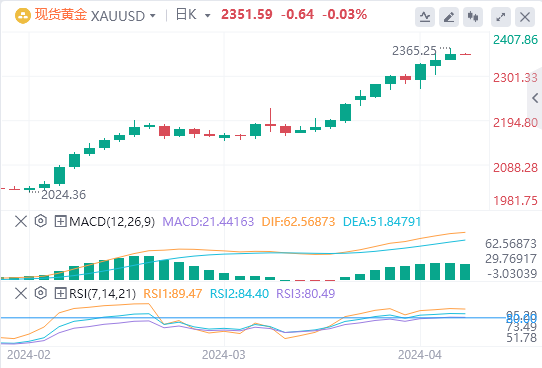Click the gold coin symbol icon
Image resolution: width=542 pixels, height=368 pixels.
pyautogui.click(x=23, y=16)
